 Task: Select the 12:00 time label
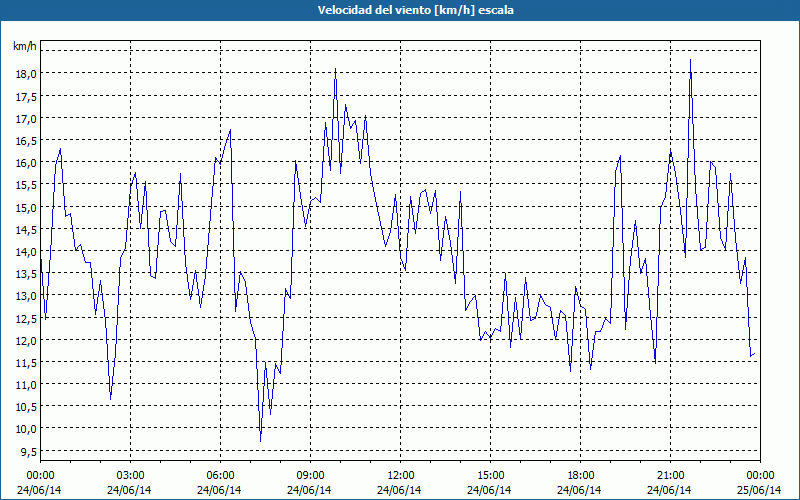[401, 476]
